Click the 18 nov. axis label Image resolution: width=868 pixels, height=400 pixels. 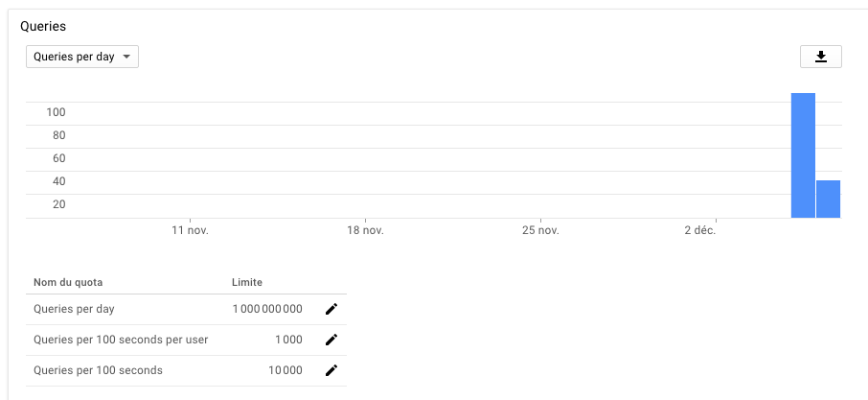[x=365, y=230]
